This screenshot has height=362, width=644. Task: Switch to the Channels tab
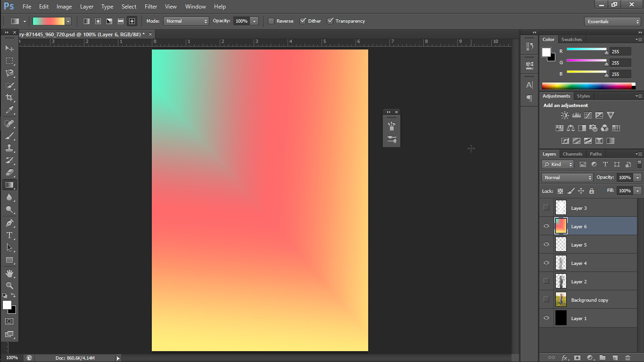(572, 154)
